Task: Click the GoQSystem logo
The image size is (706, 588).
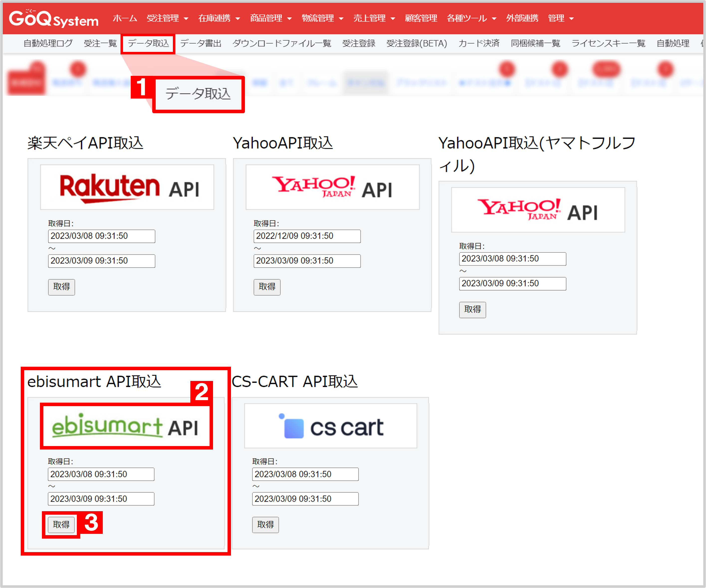Action: 54,18
